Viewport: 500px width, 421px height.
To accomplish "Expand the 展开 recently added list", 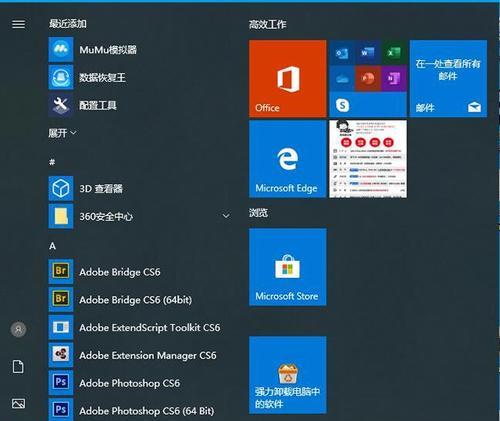I will tap(62, 133).
